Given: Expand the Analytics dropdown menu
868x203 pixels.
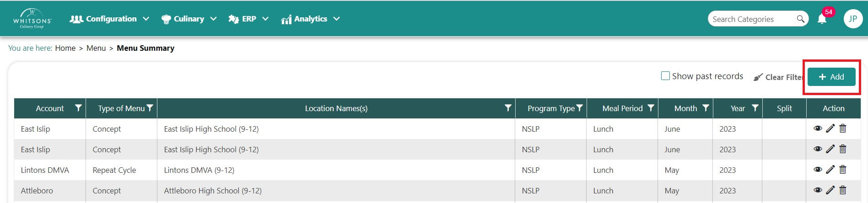Looking at the screenshot, I should coord(310,19).
